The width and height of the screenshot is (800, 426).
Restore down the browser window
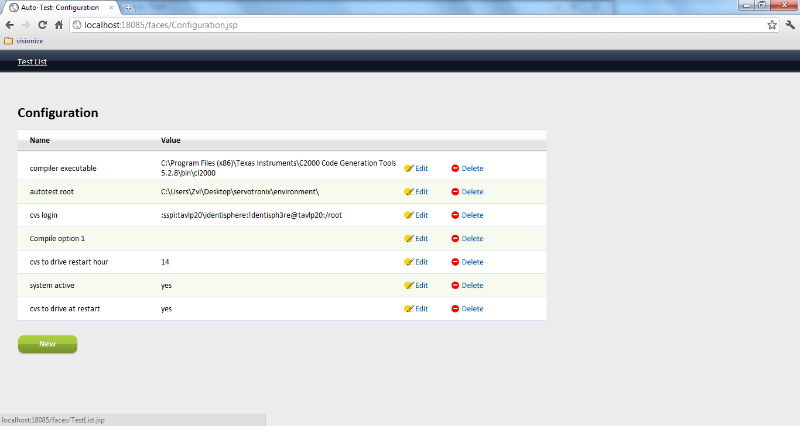point(762,5)
